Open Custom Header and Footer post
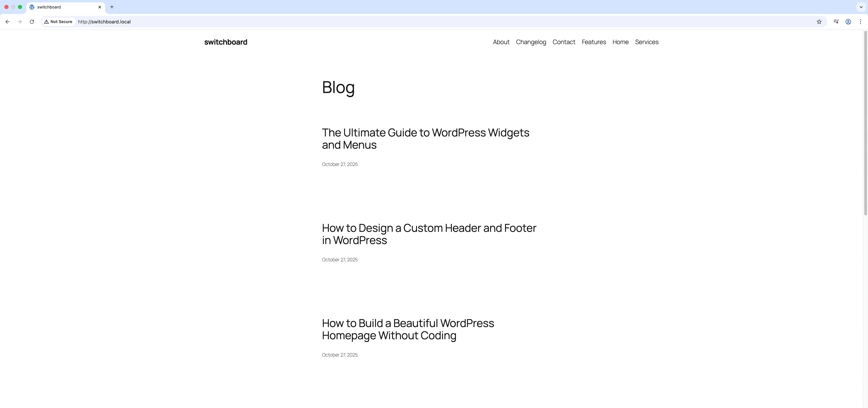Screen dimensions: 868x408 coord(429,234)
